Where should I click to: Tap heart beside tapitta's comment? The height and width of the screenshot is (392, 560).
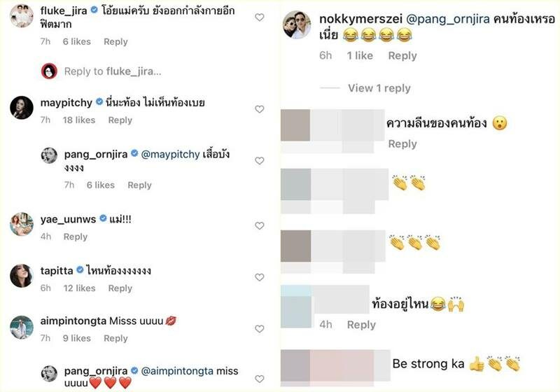point(259,277)
